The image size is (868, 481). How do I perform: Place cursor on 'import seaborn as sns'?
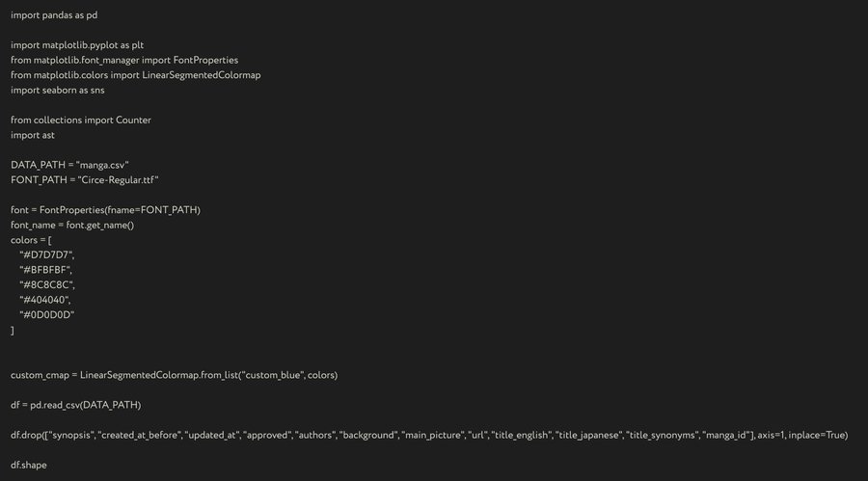[x=58, y=90]
